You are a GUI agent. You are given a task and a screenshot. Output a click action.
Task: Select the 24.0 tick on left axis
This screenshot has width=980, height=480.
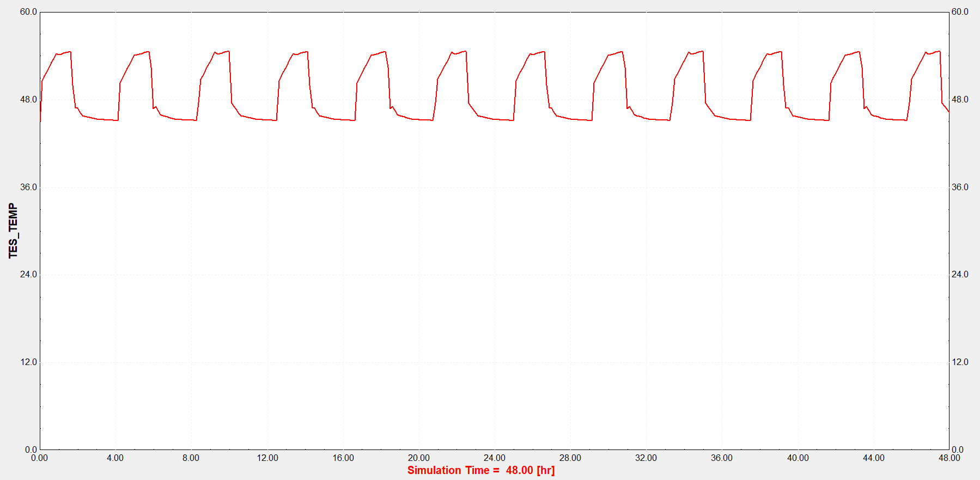28,275
